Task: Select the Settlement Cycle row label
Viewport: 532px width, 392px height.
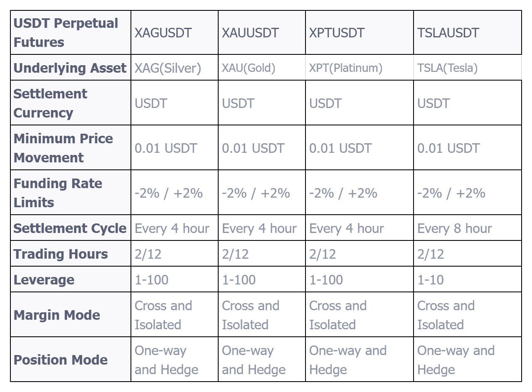Action: pos(70,228)
